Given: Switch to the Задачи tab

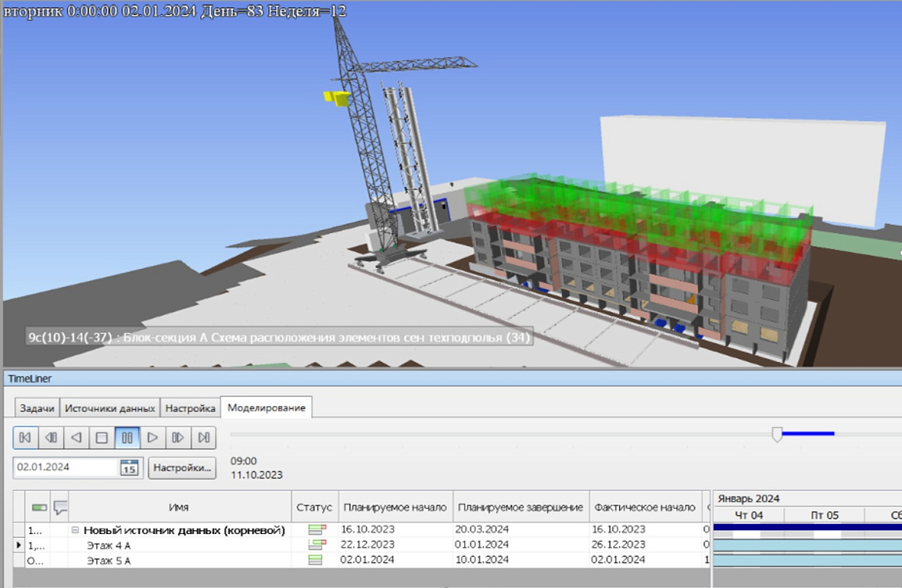Looking at the screenshot, I should pos(37,408).
